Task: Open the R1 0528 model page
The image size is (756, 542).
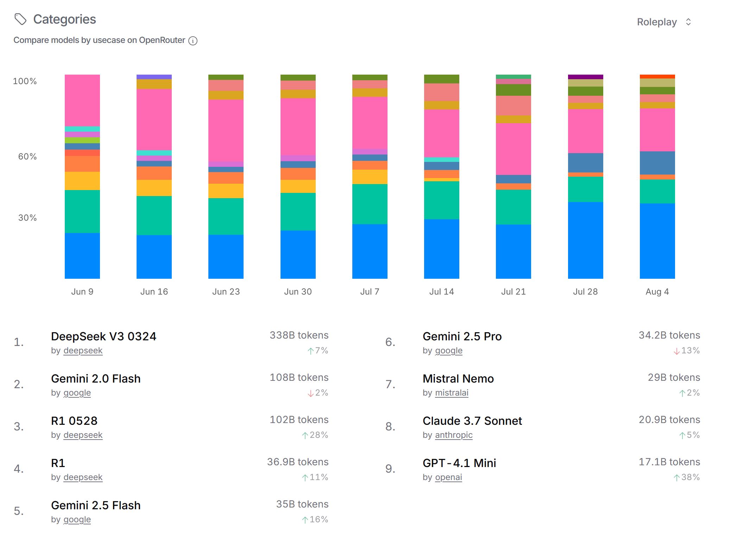Action: coord(74,421)
